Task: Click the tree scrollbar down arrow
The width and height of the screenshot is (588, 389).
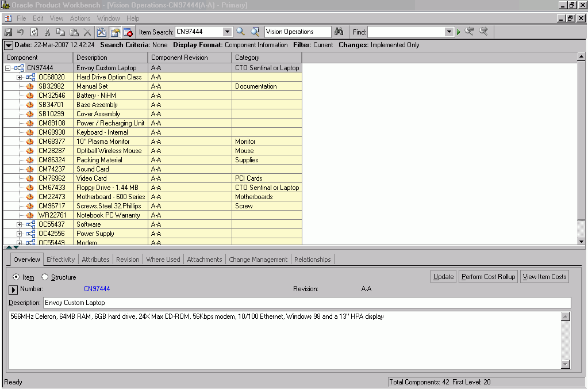Action: point(581,242)
